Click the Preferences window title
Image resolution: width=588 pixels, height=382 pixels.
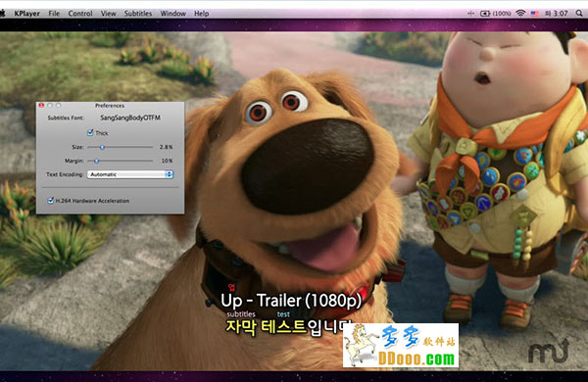point(110,106)
